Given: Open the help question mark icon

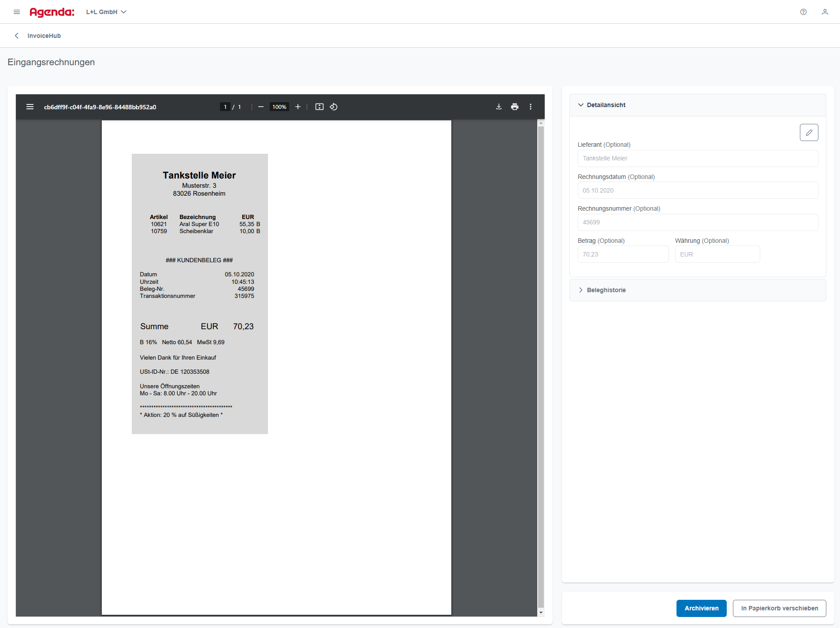Looking at the screenshot, I should (x=803, y=12).
